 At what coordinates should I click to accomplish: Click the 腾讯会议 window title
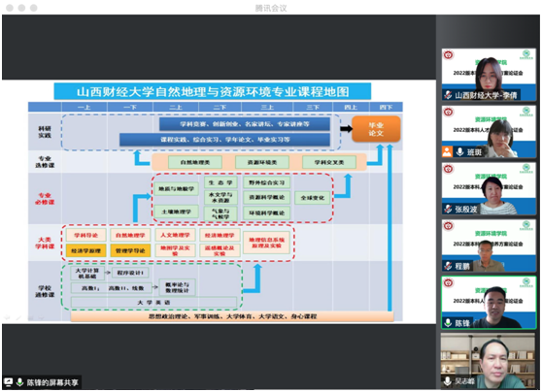(x=271, y=8)
